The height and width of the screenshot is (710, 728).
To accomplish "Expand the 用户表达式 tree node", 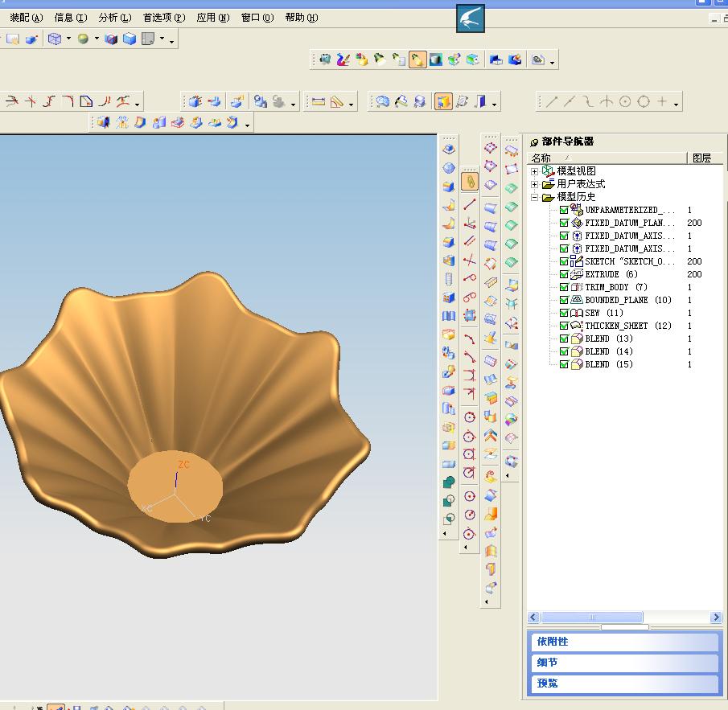I will [534, 184].
